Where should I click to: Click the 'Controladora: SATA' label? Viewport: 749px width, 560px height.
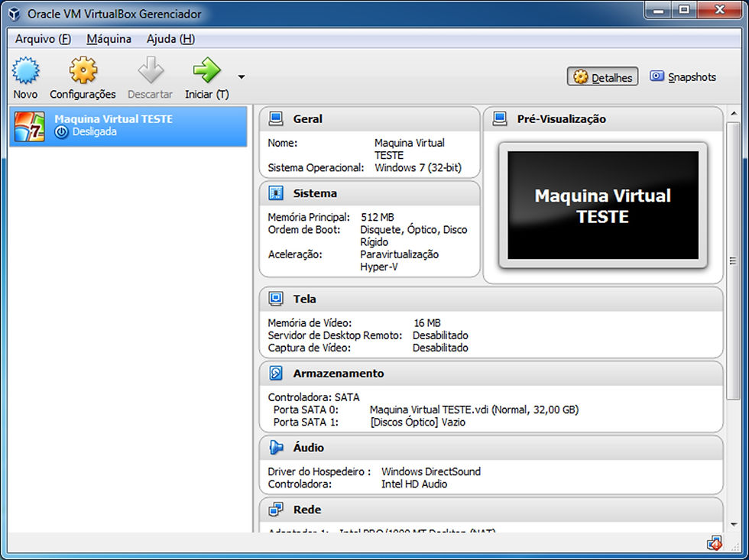(x=313, y=397)
